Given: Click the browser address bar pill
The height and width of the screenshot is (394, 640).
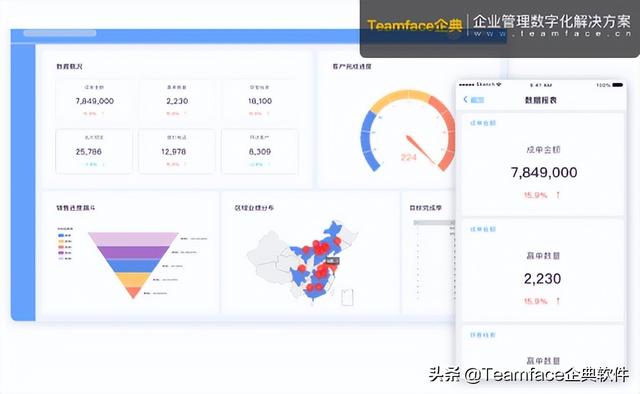Looking at the screenshot, I should pyautogui.click(x=60, y=33).
